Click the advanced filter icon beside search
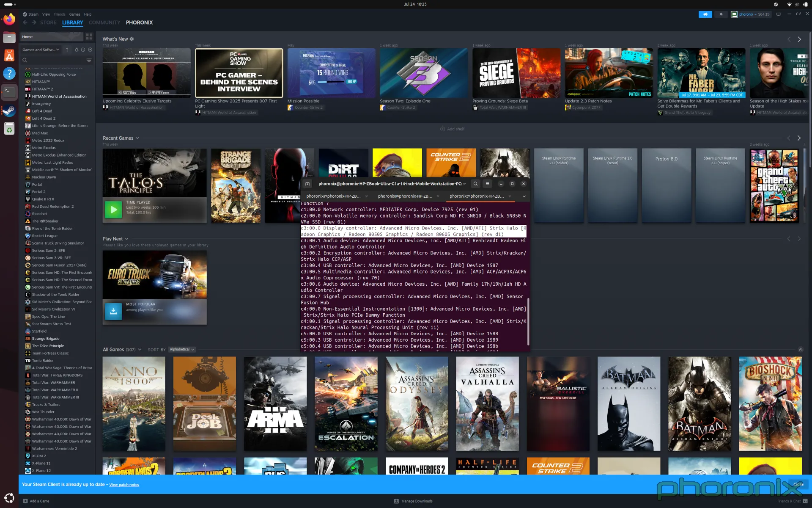Viewport: 812px width, 508px height. (x=89, y=60)
